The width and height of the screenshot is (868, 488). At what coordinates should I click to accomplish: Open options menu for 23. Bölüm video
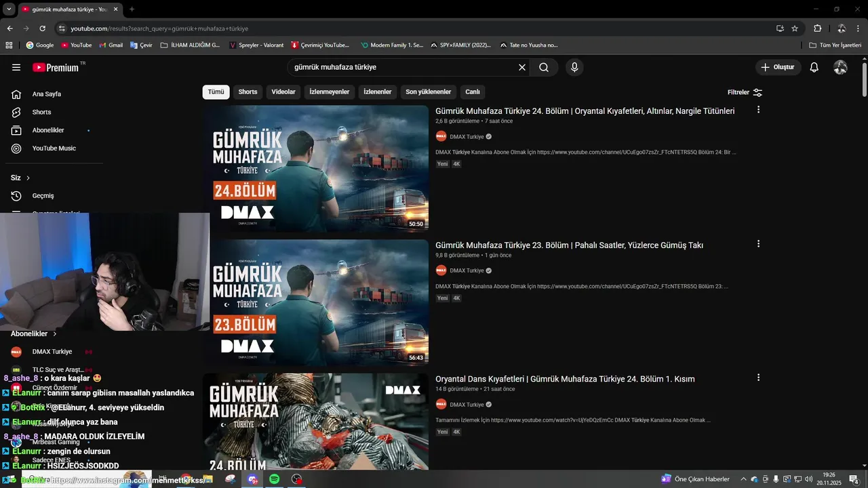[758, 244]
